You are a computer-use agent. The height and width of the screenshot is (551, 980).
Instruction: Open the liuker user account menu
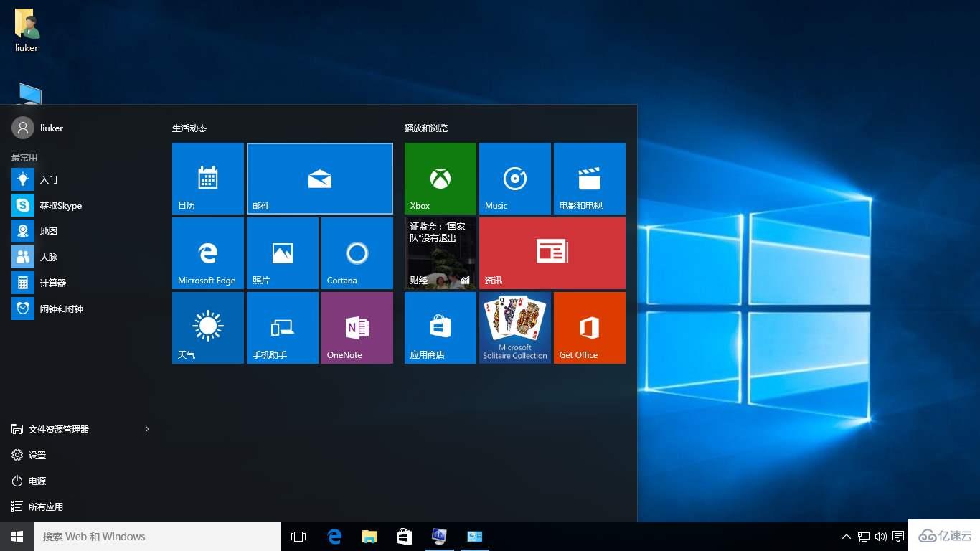pos(37,128)
